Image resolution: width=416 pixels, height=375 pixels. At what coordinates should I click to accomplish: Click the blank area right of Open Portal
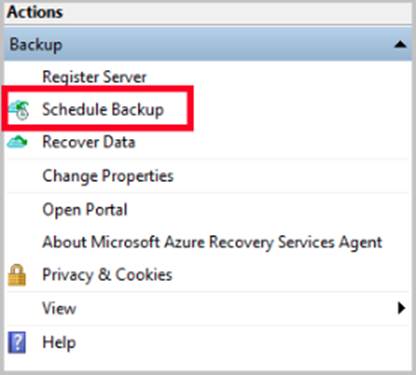point(268,210)
